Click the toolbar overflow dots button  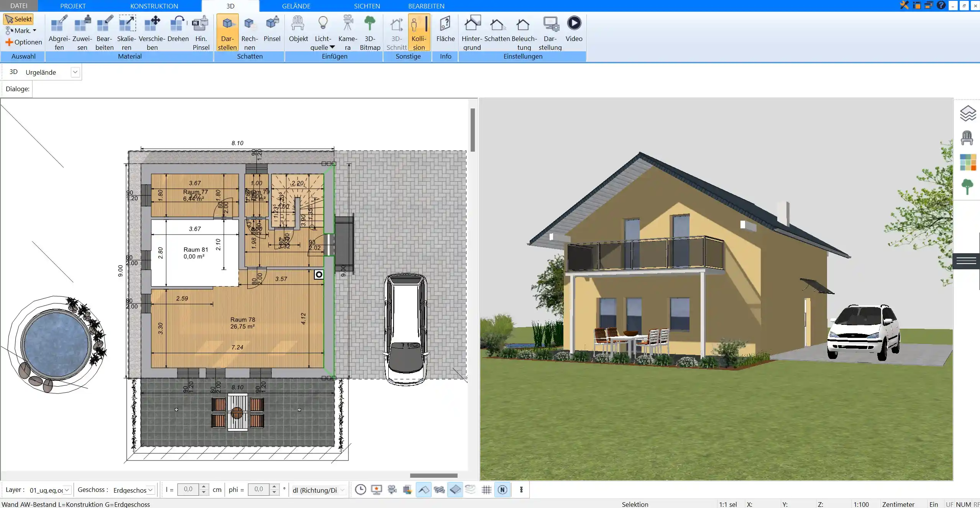(x=521, y=489)
